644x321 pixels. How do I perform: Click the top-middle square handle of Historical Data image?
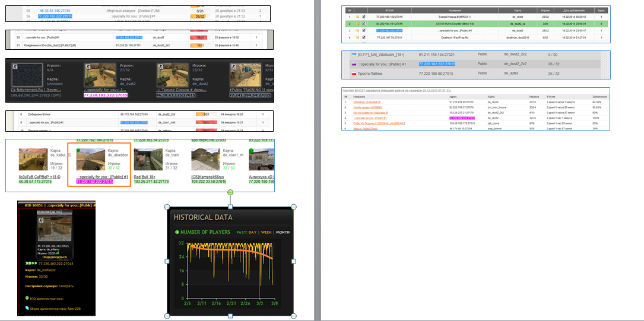(230, 207)
